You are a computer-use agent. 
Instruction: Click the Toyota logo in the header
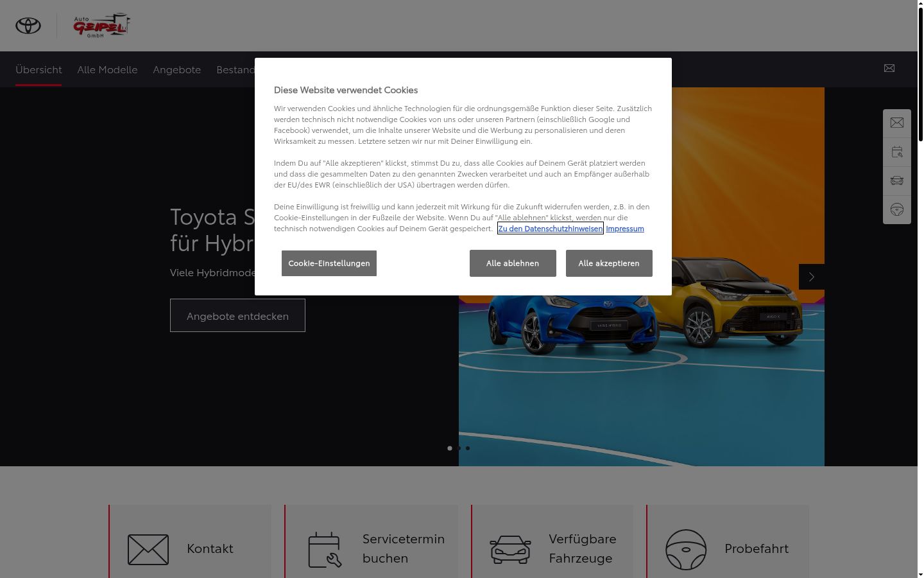pos(28,26)
